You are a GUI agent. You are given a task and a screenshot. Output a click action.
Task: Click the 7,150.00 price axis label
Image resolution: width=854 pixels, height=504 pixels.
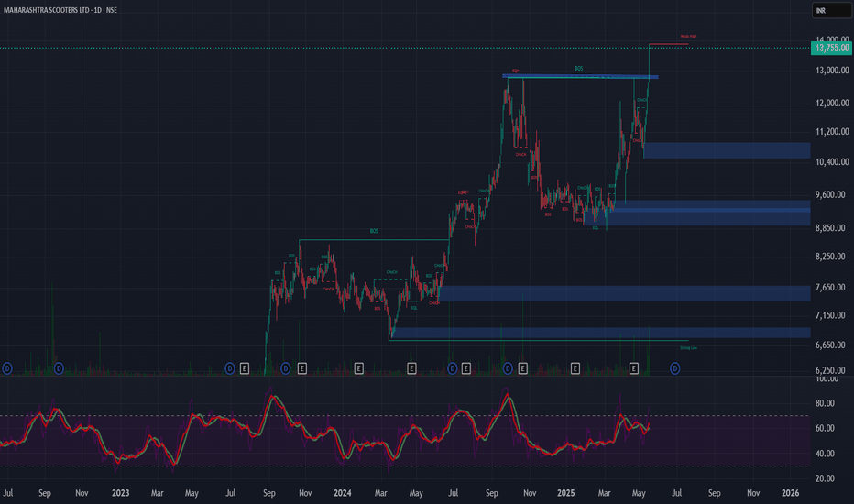point(832,315)
